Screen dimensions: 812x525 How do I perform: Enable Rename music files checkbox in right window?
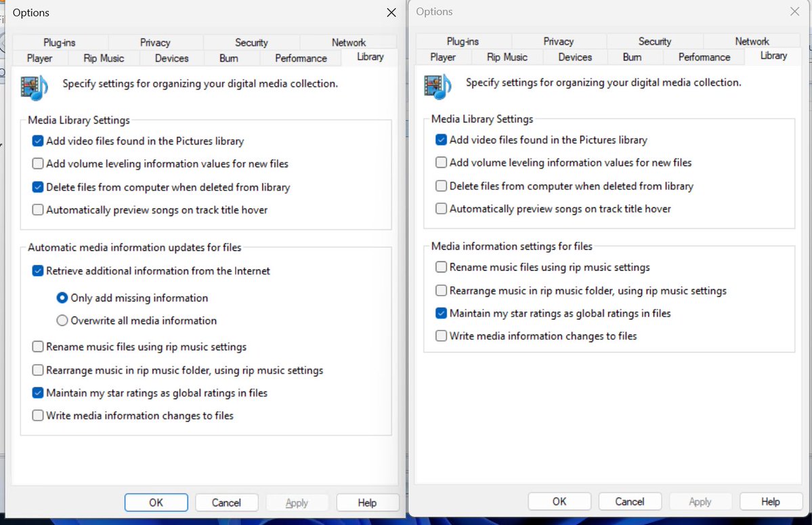click(441, 267)
